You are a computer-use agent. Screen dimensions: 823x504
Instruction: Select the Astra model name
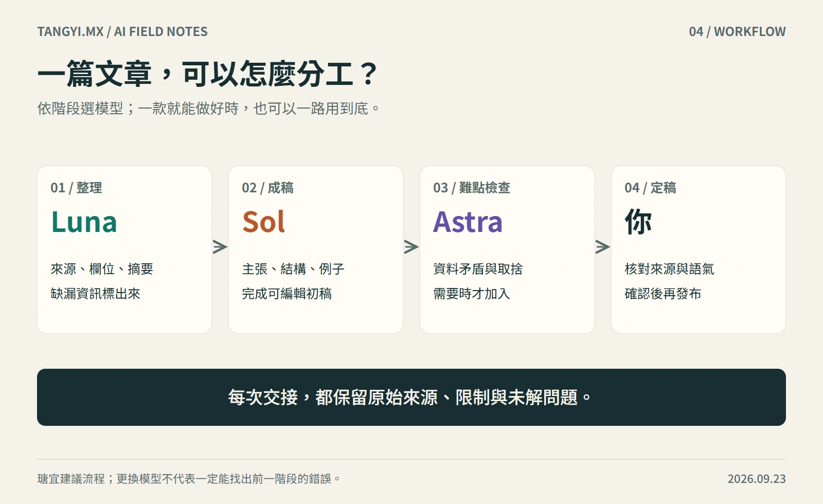point(468,222)
